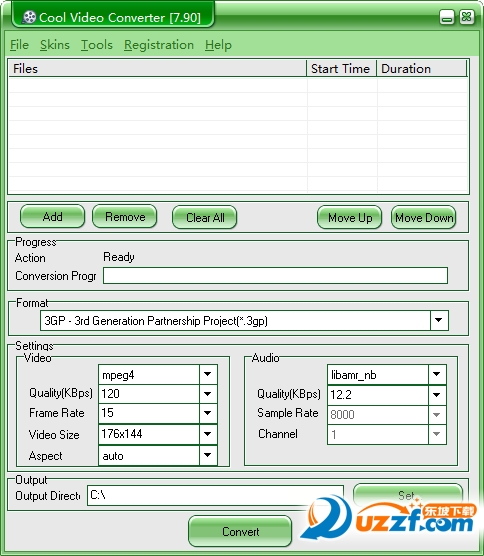Screen dimensions: 484x556
Task: Expand the Aspect auto dropdown
Action: (208, 455)
